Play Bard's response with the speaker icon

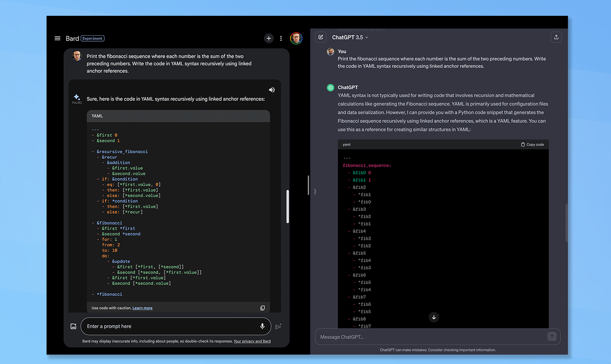(x=271, y=90)
